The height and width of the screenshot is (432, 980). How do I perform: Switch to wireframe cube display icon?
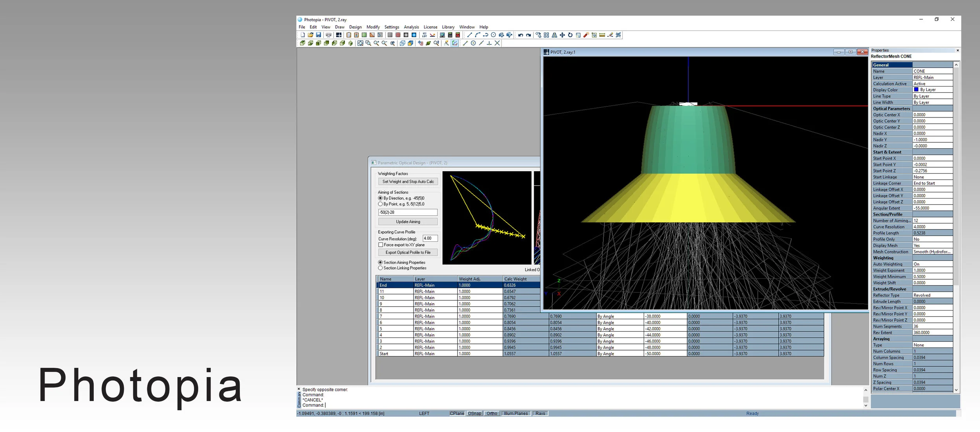coord(402,43)
